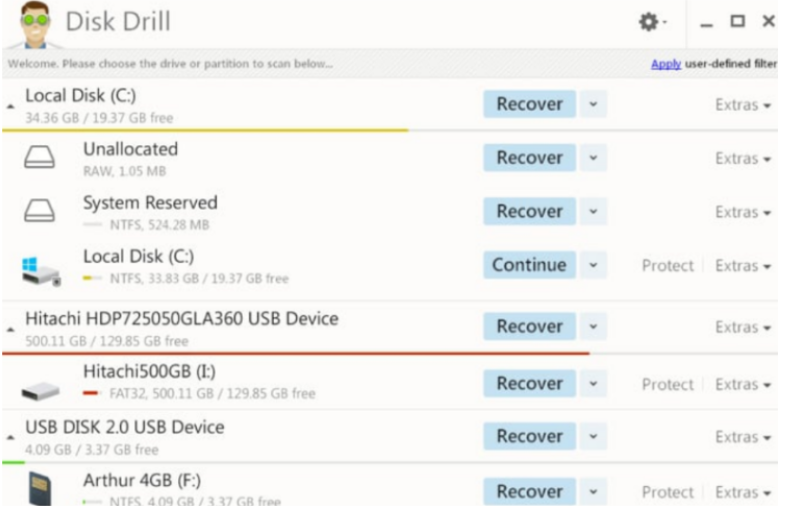
Task: Open recover options dropdown for Unallocated
Action: click(593, 159)
